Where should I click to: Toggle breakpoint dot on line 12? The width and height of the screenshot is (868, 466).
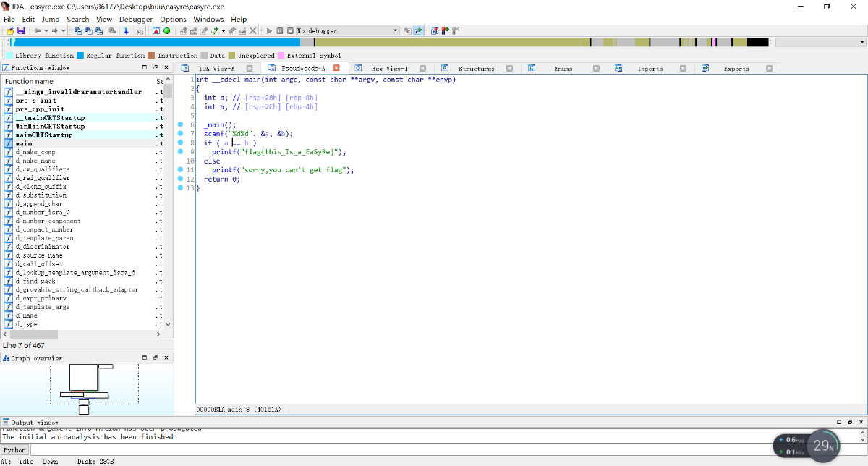(180, 179)
